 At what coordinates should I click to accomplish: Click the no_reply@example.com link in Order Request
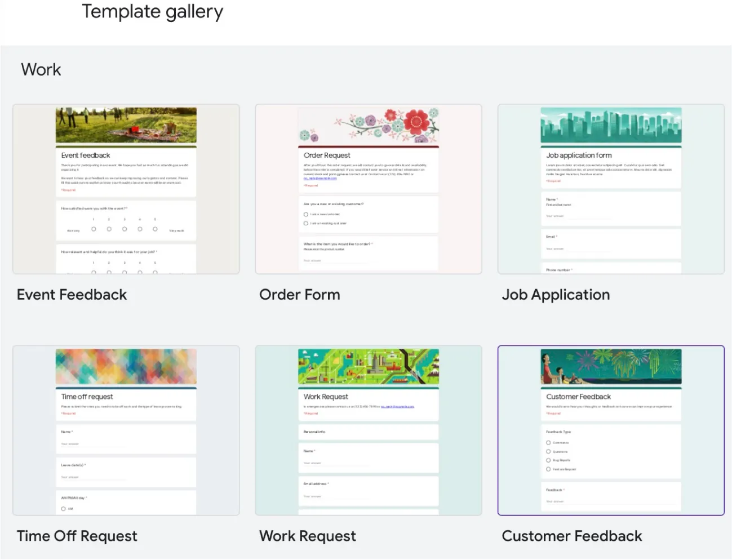(320, 179)
